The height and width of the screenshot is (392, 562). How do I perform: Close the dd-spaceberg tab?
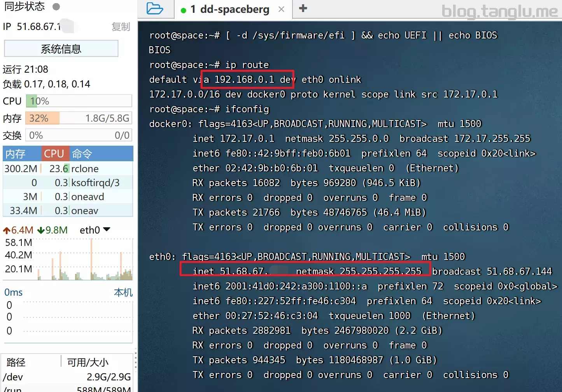pyautogui.click(x=281, y=9)
